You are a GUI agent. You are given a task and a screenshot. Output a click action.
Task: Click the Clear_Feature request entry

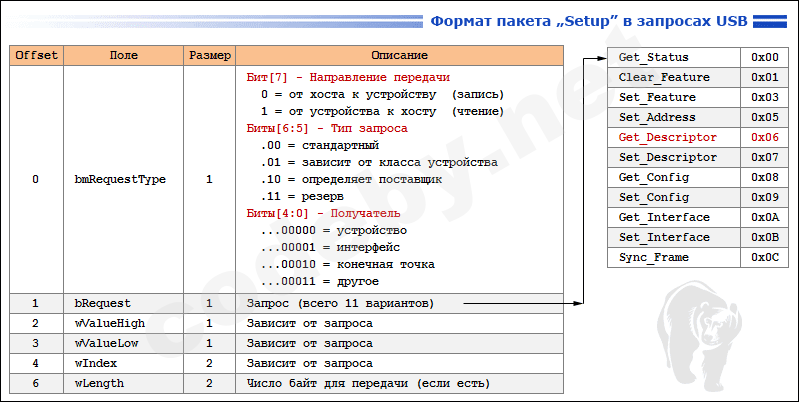[x=664, y=77]
